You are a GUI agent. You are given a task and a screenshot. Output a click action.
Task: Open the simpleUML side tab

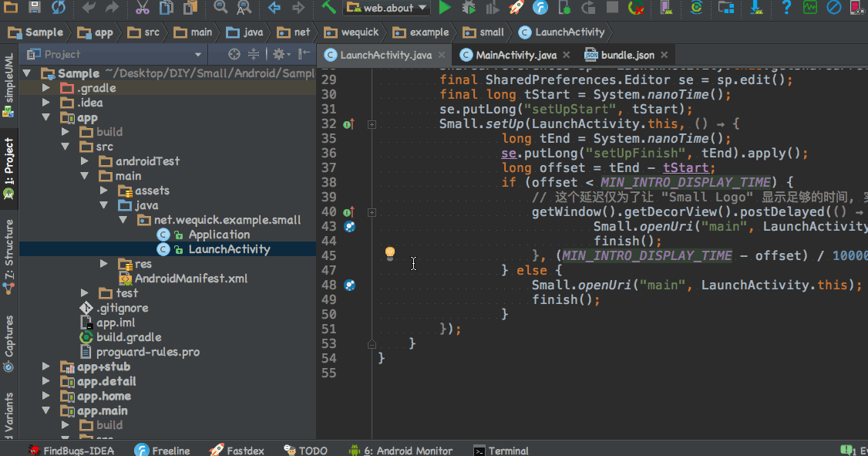point(8,86)
